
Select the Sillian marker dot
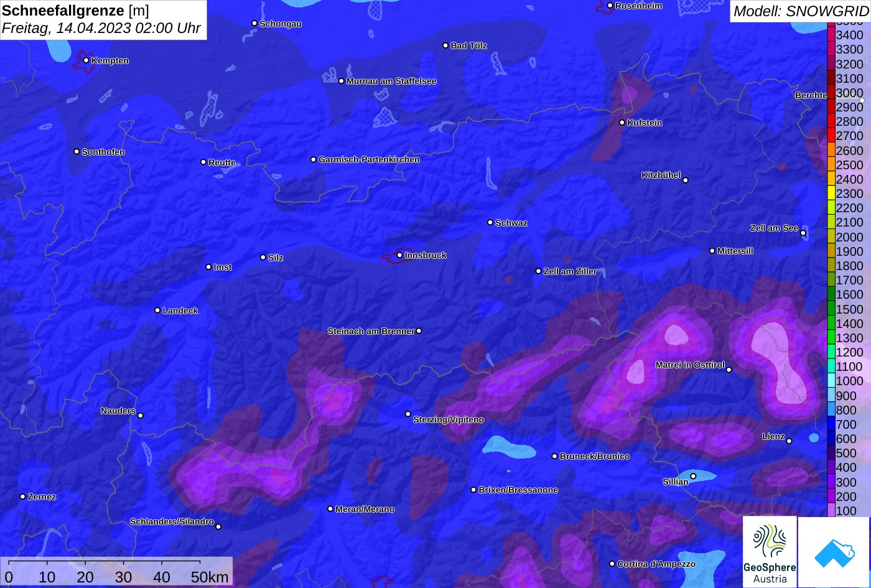point(693,476)
